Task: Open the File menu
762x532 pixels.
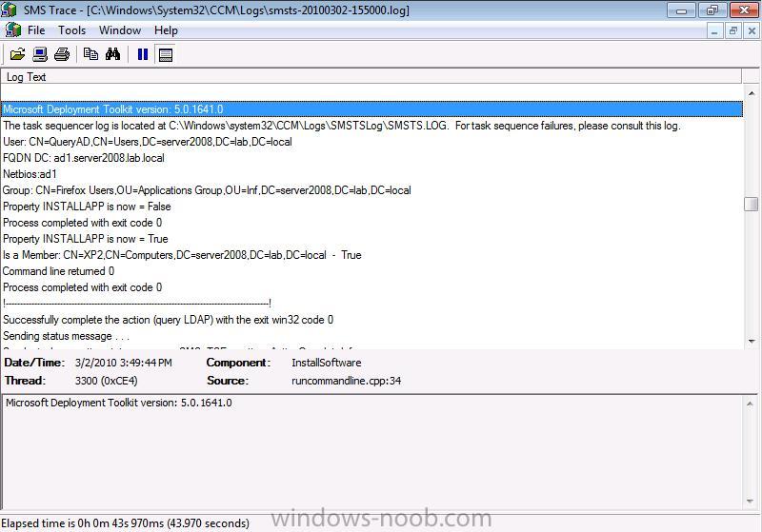Action: (36, 30)
